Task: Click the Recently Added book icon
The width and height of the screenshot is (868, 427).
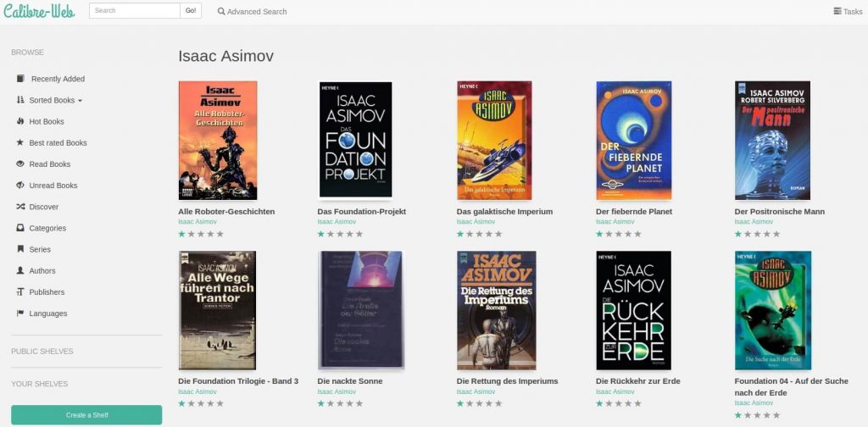Action: click(x=20, y=79)
